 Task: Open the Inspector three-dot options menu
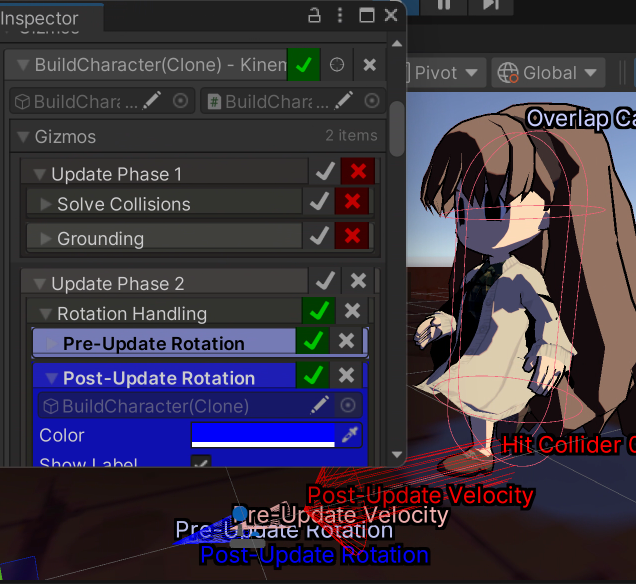(340, 15)
